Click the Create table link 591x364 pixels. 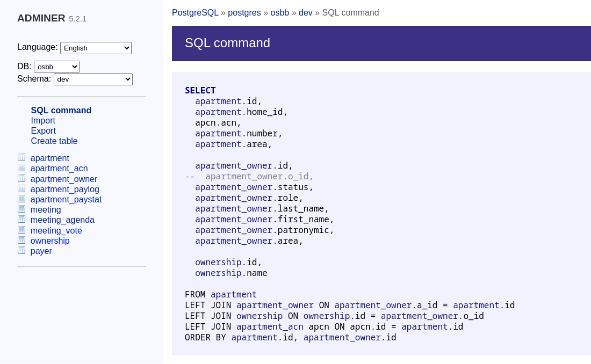(54, 141)
